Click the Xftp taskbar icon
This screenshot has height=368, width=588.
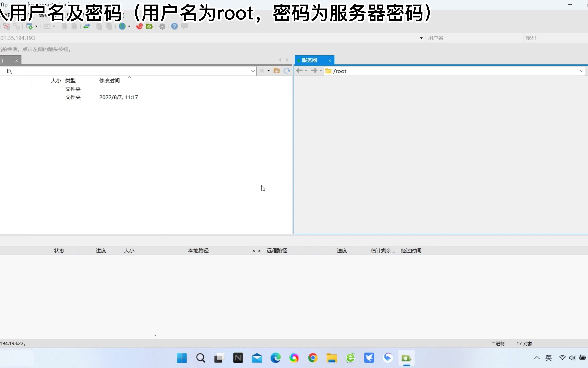(x=406, y=358)
